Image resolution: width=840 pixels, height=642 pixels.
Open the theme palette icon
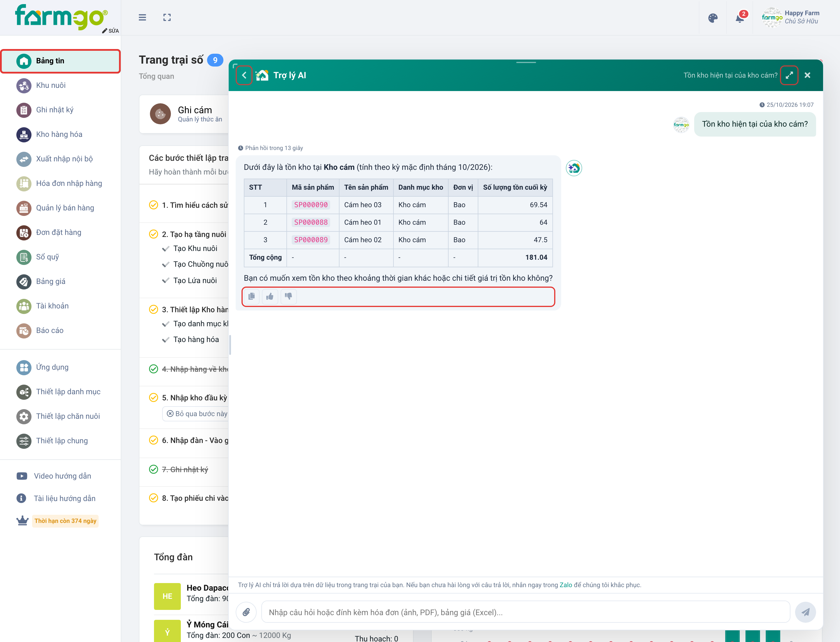tap(713, 18)
